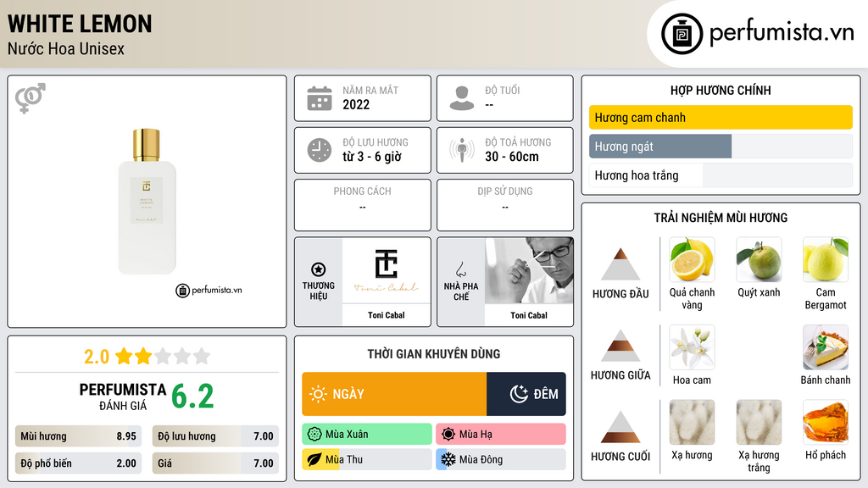Click the perfumista.vn site name in header
Screen dimensions: 868x488
[782, 32]
